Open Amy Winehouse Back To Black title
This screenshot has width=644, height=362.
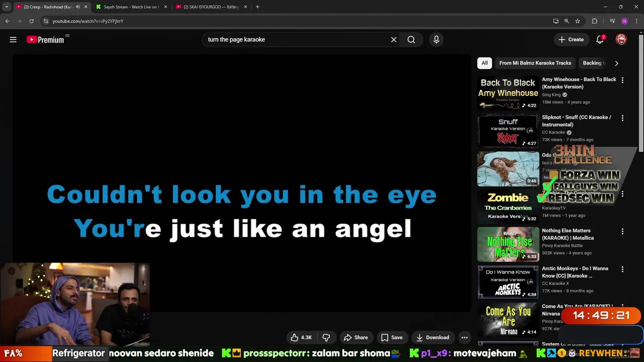(x=579, y=83)
